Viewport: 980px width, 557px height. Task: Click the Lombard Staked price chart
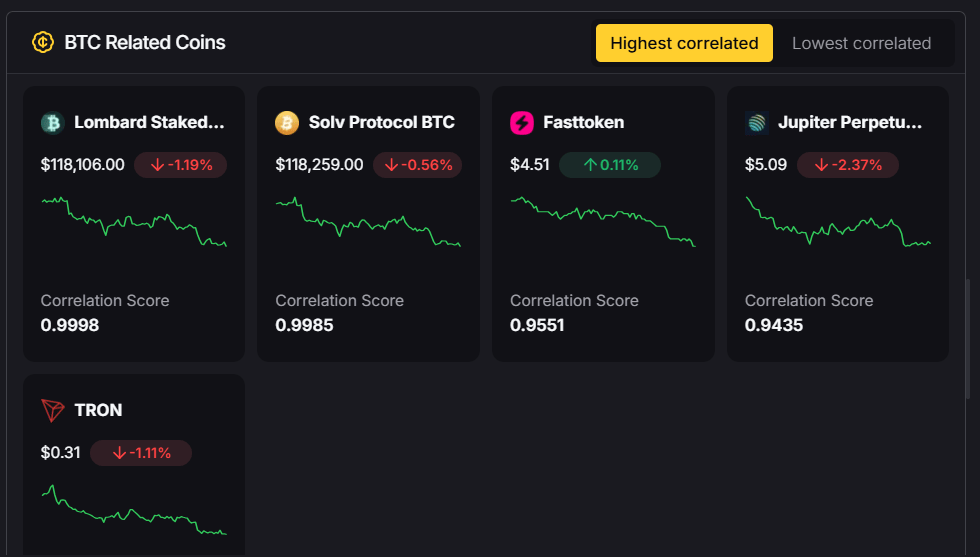[134, 221]
